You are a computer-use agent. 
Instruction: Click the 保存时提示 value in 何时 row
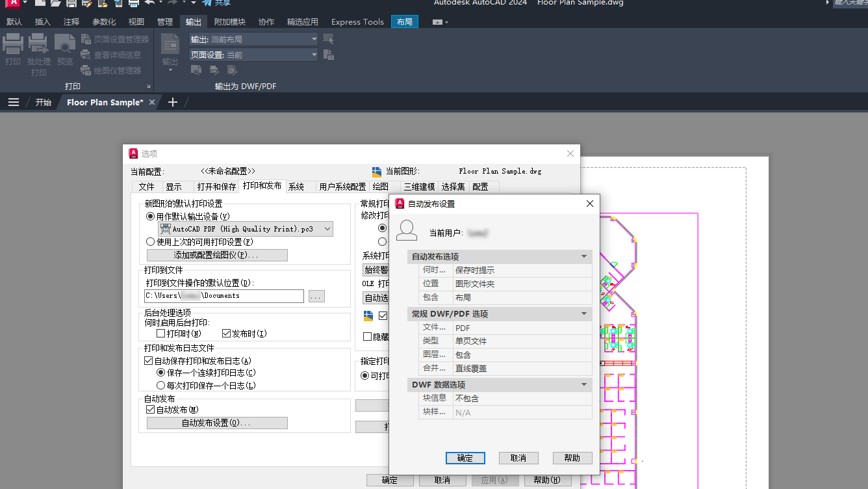click(475, 271)
